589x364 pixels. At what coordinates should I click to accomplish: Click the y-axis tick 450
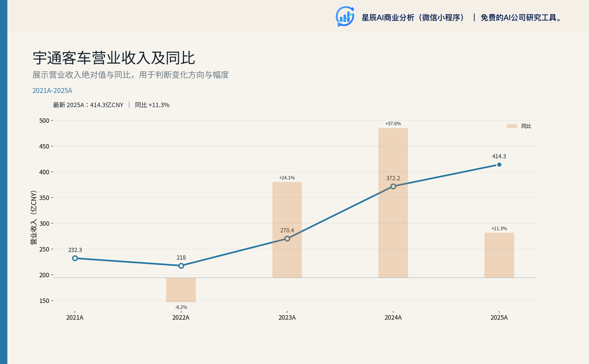click(x=44, y=146)
